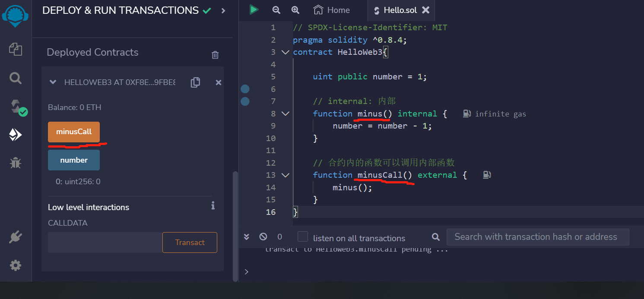
Task: Click the transaction hash search field
Action: [x=538, y=237]
